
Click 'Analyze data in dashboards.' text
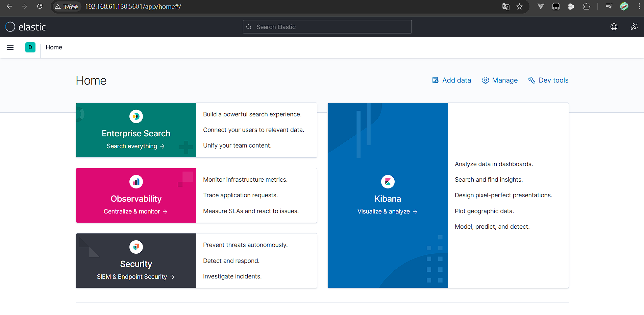coord(494,164)
